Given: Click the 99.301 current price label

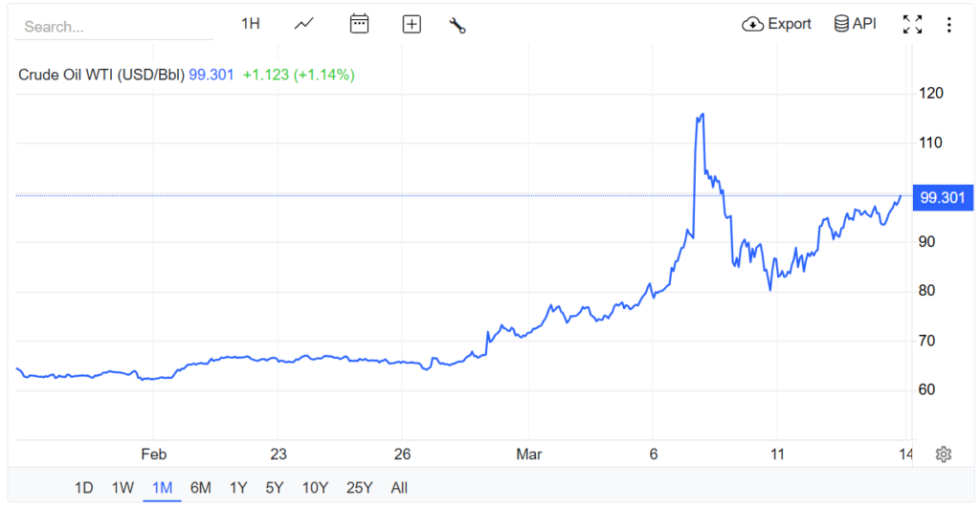Looking at the screenshot, I should click(942, 198).
